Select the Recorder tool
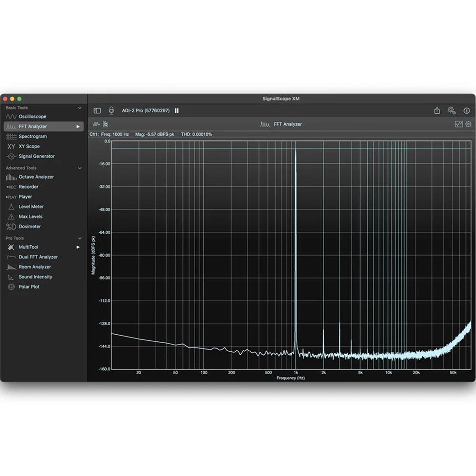The image size is (476, 476). coord(28,187)
